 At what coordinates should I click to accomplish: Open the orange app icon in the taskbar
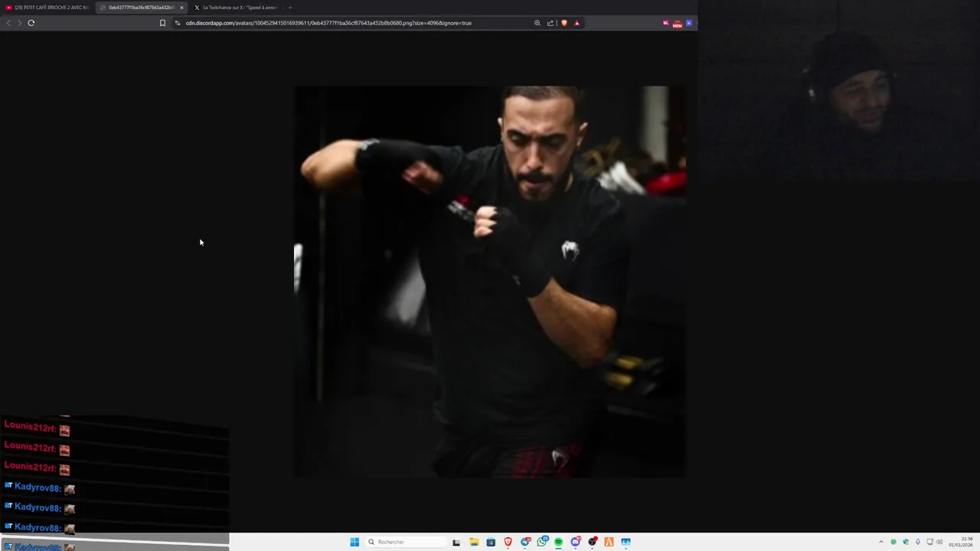[x=609, y=542]
